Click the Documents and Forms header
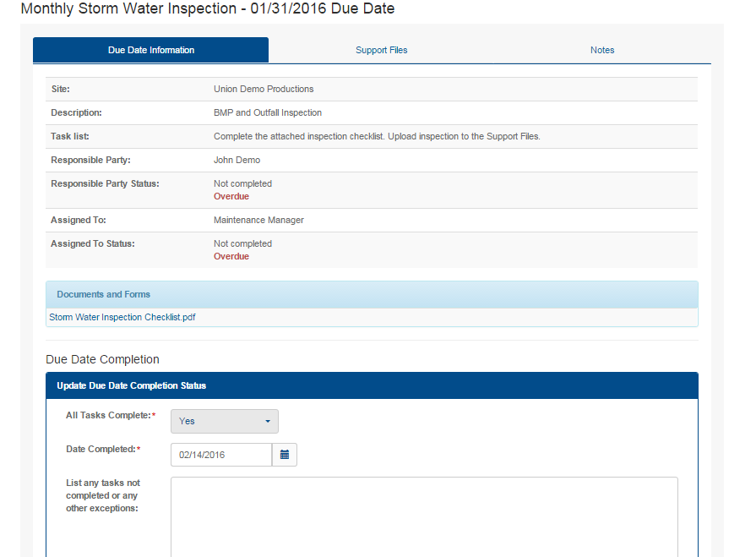The width and height of the screenshot is (756, 557). point(372,295)
